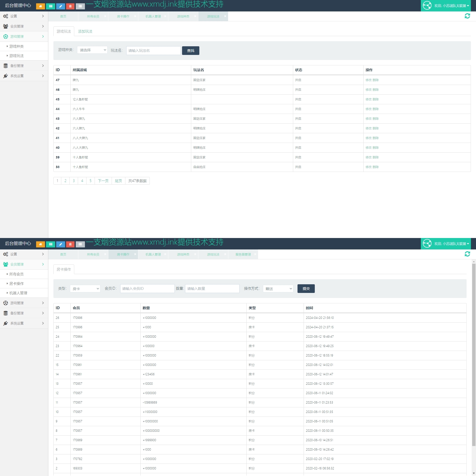Image resolution: width=476 pixels, height=476 pixels.
Task: Click green 游戏管理 ball icon on 游戏玩法 screen
Action: point(6,36)
